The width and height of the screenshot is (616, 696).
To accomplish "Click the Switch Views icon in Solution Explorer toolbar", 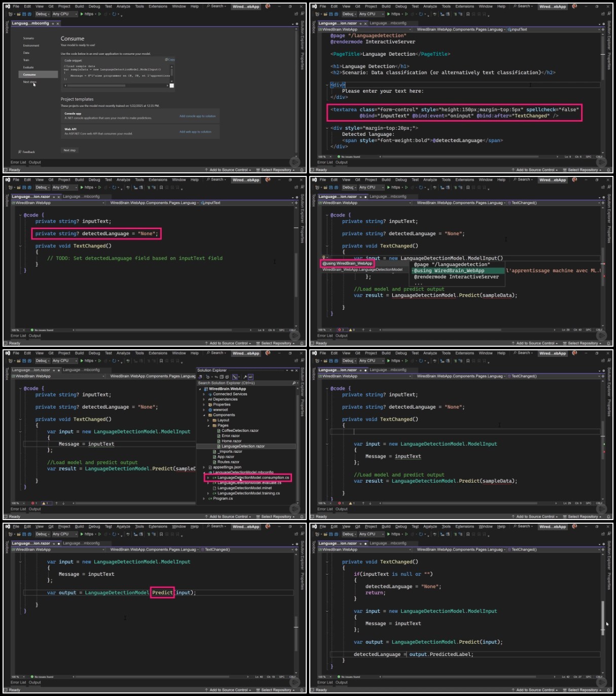I will tap(200, 377).
